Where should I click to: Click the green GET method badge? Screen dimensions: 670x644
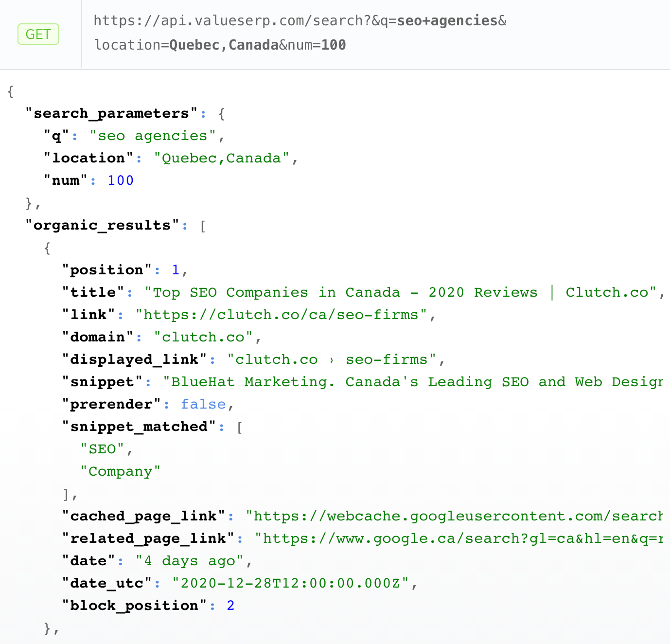pos(38,34)
